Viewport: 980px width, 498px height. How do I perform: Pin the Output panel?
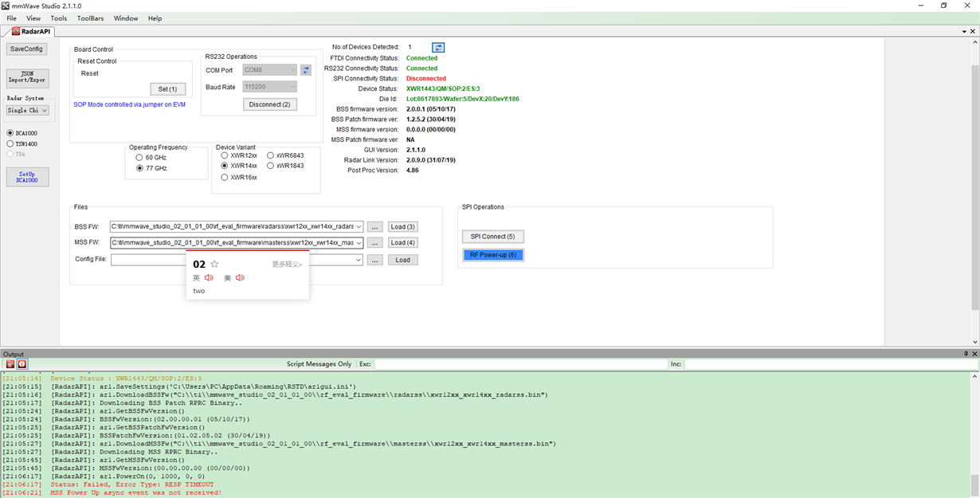pyautogui.click(x=966, y=354)
